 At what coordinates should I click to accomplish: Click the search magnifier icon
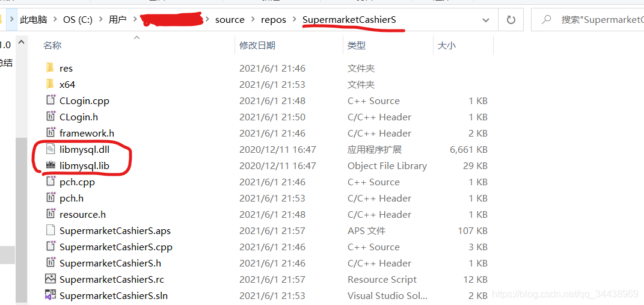[x=546, y=19]
